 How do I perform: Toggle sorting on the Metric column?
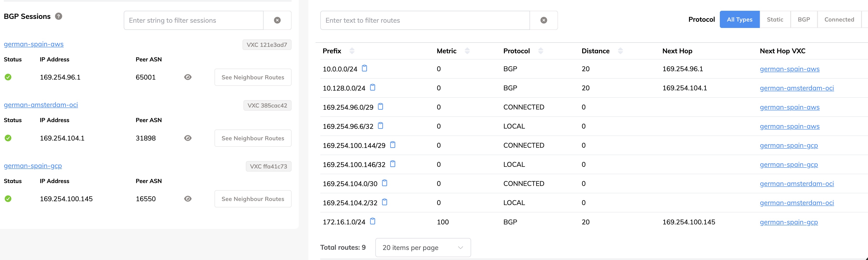(467, 51)
